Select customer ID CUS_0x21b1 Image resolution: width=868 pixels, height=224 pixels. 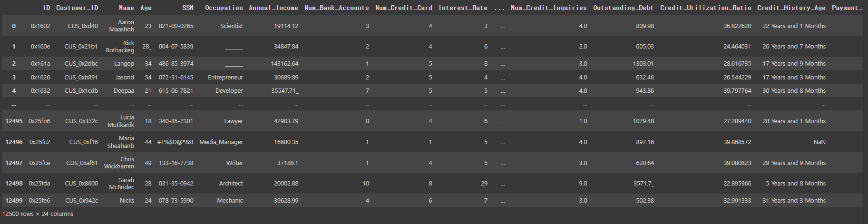click(81, 47)
